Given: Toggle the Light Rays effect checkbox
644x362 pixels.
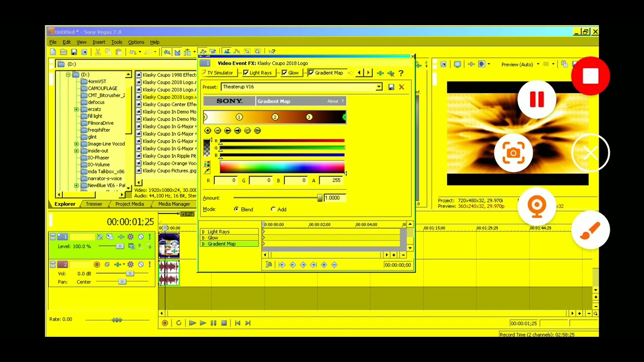Looking at the screenshot, I should (246, 73).
